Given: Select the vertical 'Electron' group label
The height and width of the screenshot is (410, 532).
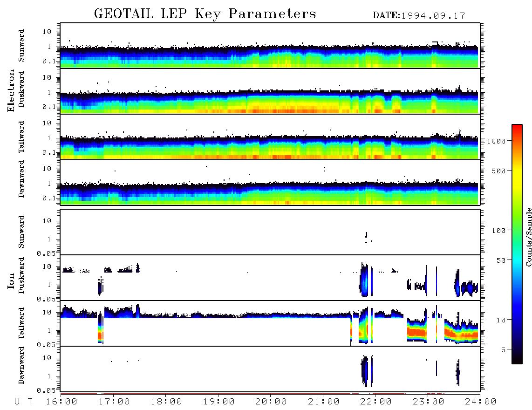Looking at the screenshot, I should [x=11, y=91].
